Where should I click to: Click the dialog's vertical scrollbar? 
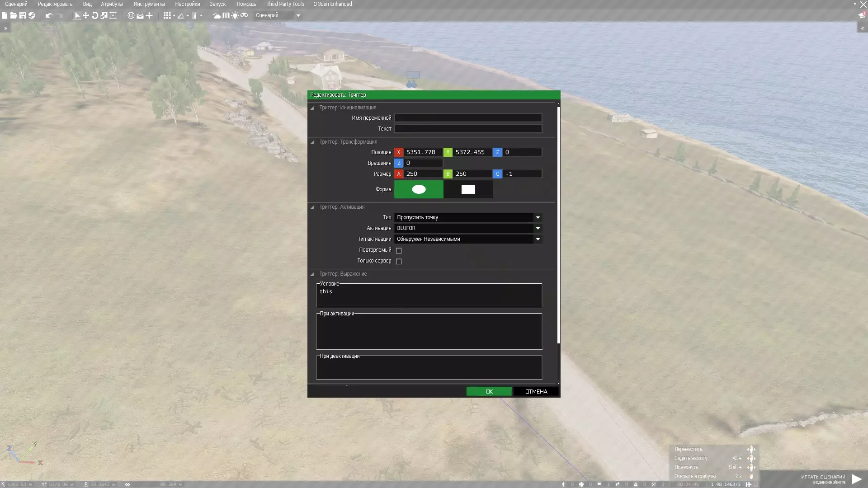(x=558, y=226)
